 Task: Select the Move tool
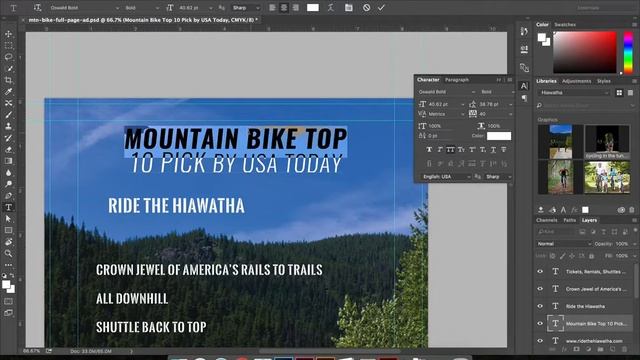click(8, 34)
